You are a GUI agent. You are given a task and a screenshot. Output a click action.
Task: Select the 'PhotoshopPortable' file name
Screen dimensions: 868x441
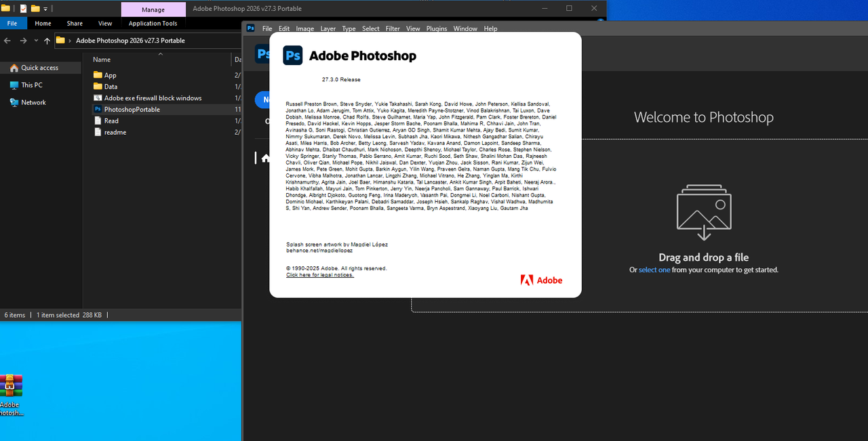pos(132,110)
